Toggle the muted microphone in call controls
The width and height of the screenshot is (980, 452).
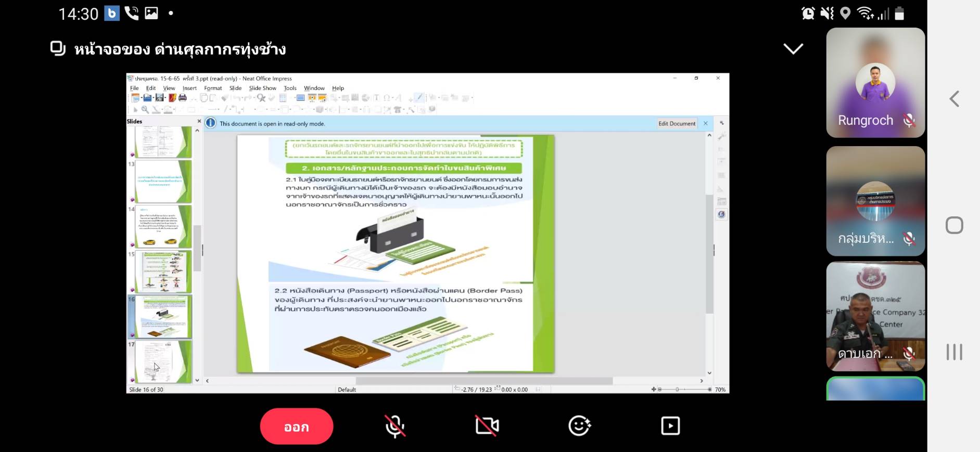click(395, 427)
